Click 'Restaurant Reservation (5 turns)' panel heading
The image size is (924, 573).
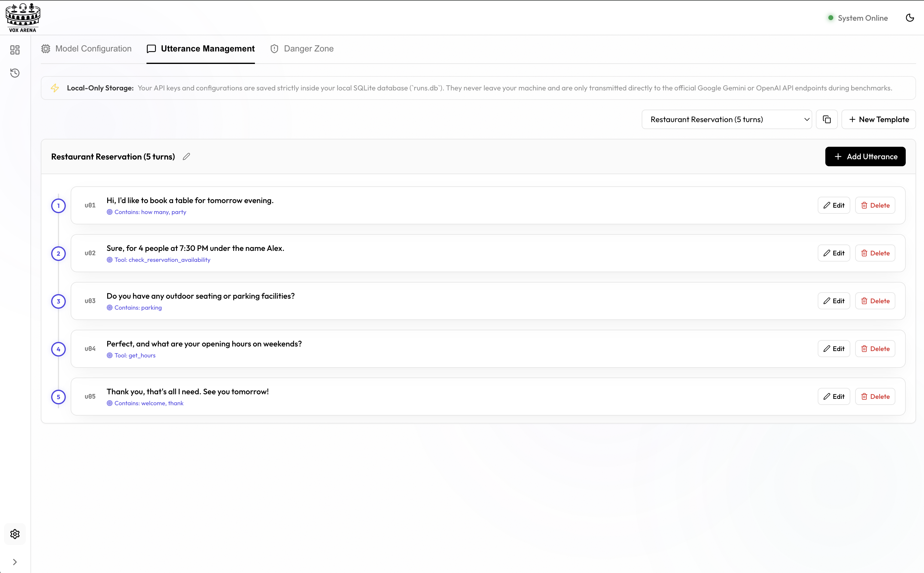point(113,156)
